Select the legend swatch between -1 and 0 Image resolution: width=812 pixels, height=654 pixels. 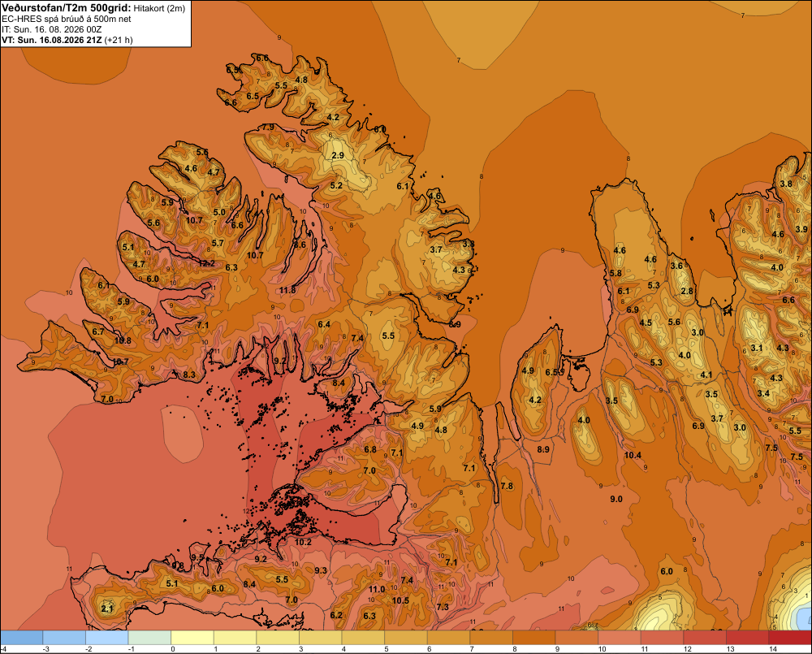point(149,638)
